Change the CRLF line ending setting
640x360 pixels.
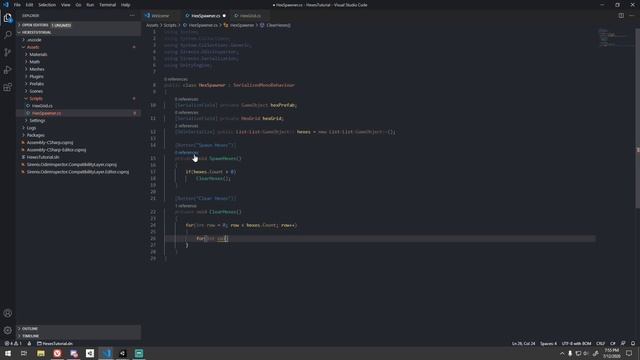pos(600,344)
